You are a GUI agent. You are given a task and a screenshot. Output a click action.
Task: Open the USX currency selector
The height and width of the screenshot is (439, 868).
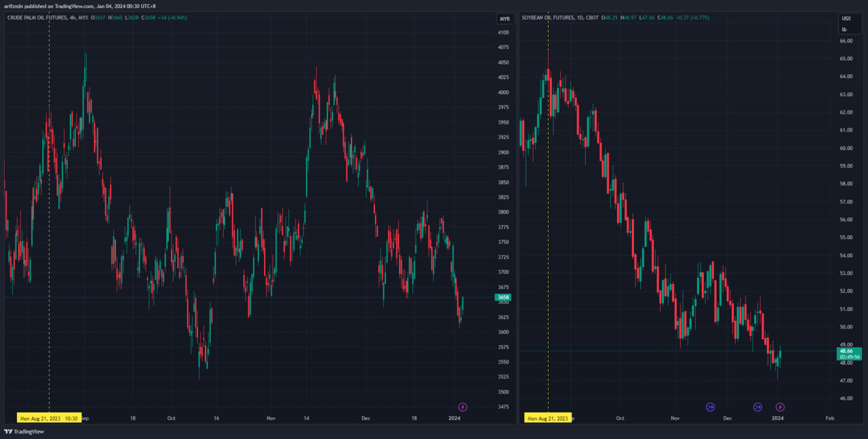(846, 18)
